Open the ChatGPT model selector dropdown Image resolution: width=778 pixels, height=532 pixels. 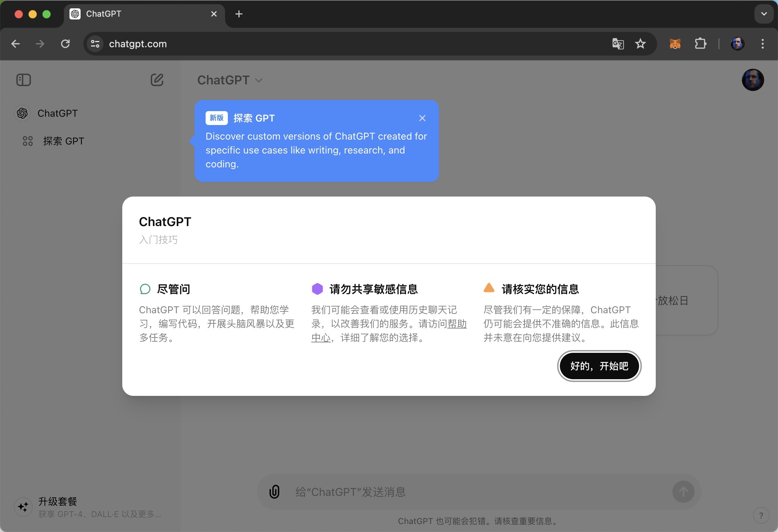coord(230,80)
